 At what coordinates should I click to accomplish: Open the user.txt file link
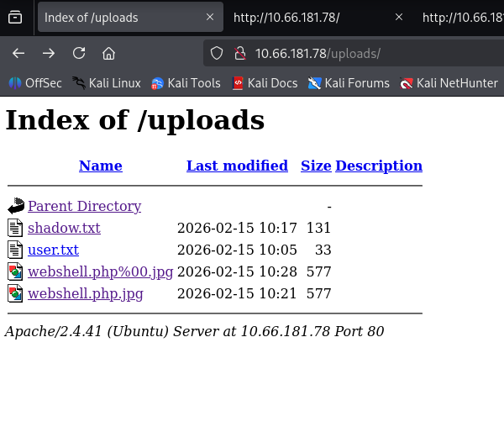pyautogui.click(x=53, y=250)
